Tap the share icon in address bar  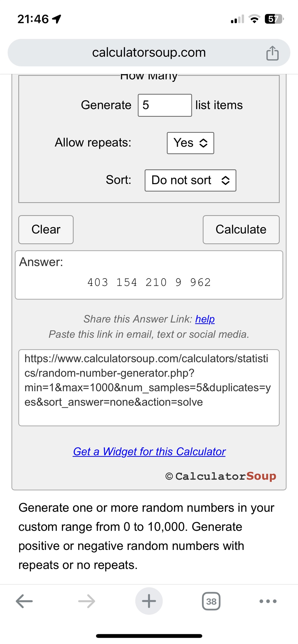272,53
